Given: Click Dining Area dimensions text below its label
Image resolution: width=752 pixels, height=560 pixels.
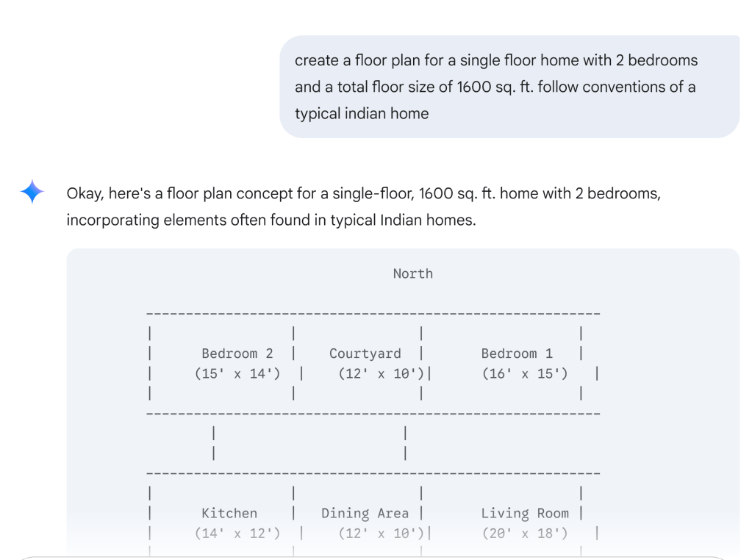Looking at the screenshot, I should point(381,533).
